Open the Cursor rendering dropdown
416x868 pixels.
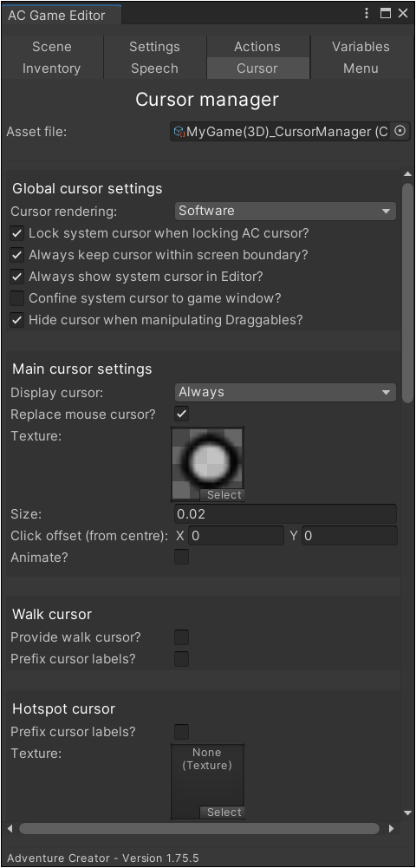[285, 211]
